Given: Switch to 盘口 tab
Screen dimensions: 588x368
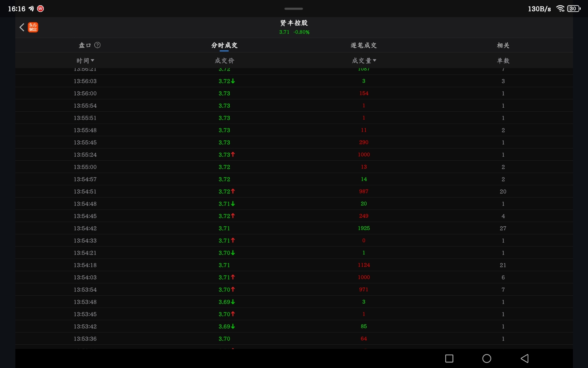Looking at the screenshot, I should (85, 45).
